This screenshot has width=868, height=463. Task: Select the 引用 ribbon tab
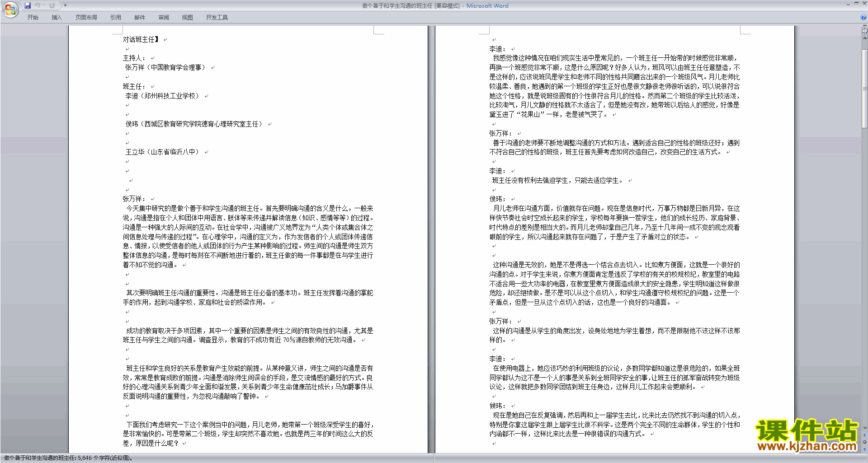(116, 17)
